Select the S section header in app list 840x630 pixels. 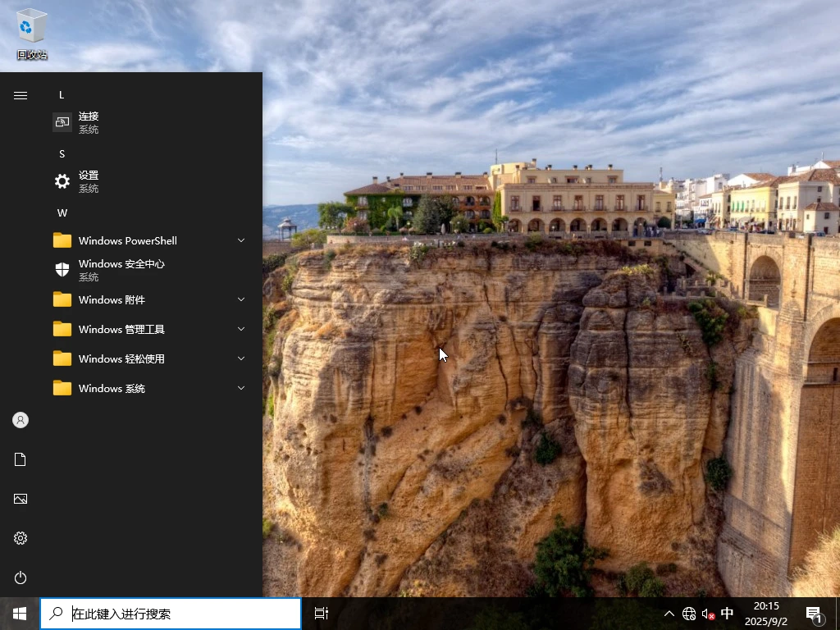(x=62, y=153)
